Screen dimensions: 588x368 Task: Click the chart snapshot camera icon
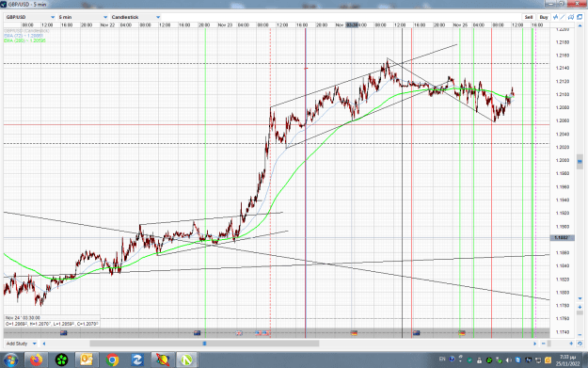coord(571,17)
